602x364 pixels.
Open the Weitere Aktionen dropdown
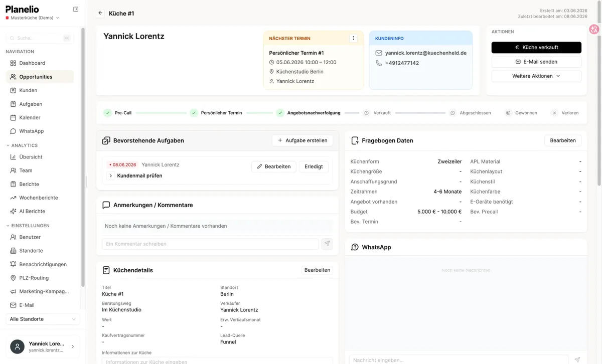click(536, 76)
